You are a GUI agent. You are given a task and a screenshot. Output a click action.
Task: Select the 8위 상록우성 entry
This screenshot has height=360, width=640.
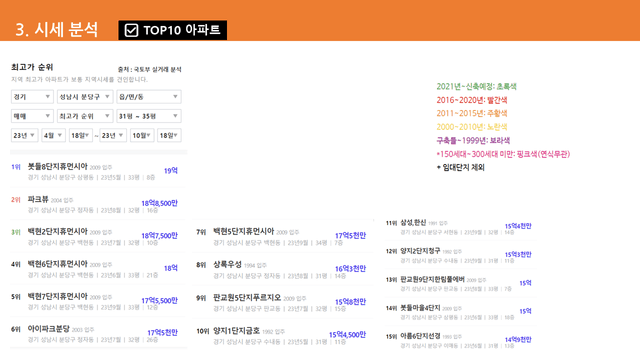click(281, 269)
